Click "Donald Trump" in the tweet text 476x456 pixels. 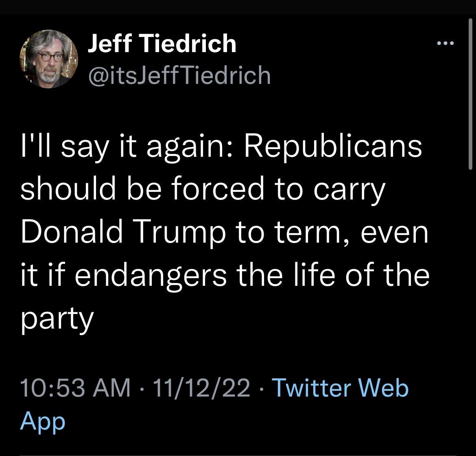[x=123, y=232]
